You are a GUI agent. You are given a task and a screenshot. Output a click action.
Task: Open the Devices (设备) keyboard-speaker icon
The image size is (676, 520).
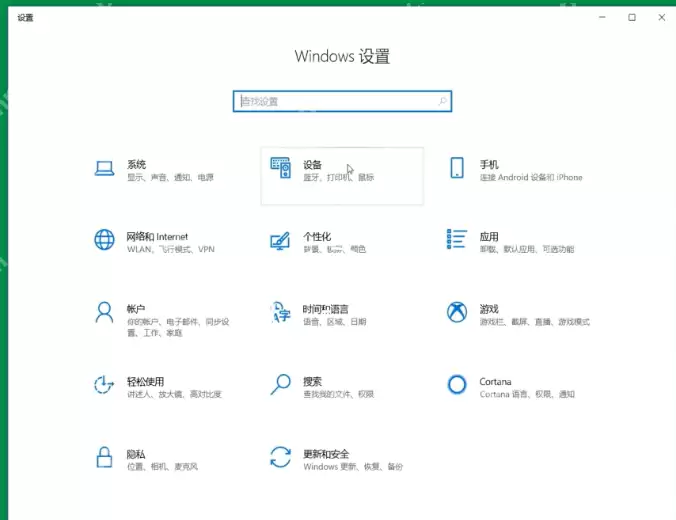[280, 168]
